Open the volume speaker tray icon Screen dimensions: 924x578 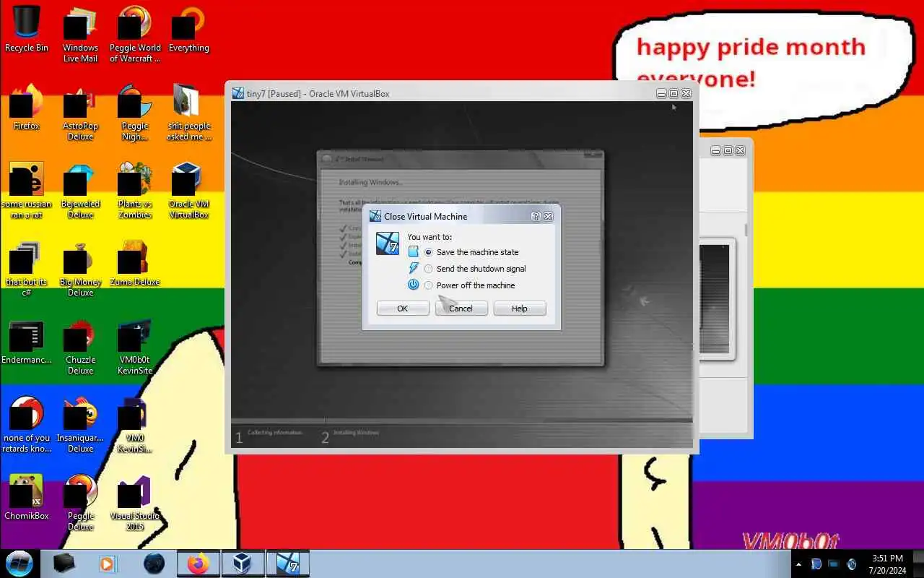click(x=852, y=564)
